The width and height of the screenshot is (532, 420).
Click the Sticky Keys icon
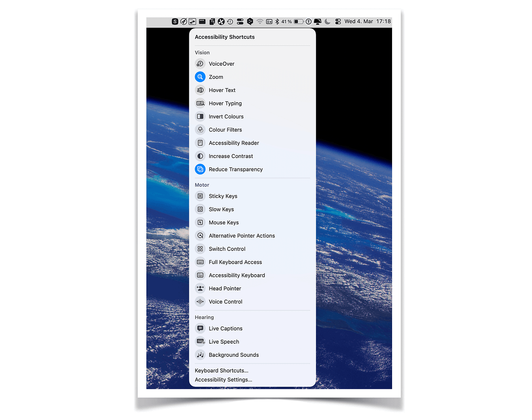pos(200,196)
